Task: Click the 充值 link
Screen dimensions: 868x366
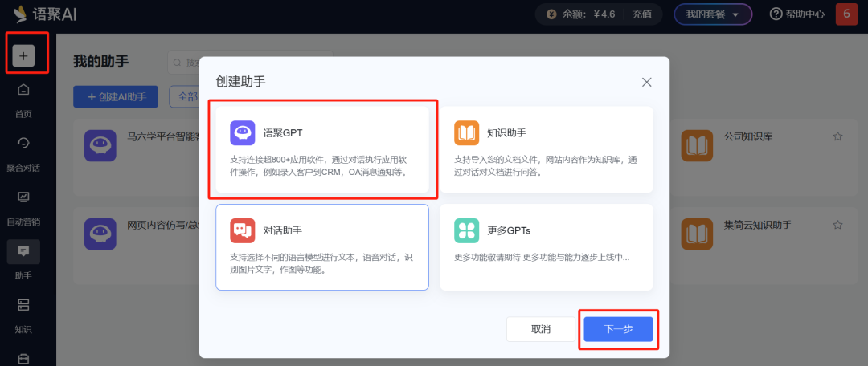Action: (641, 14)
